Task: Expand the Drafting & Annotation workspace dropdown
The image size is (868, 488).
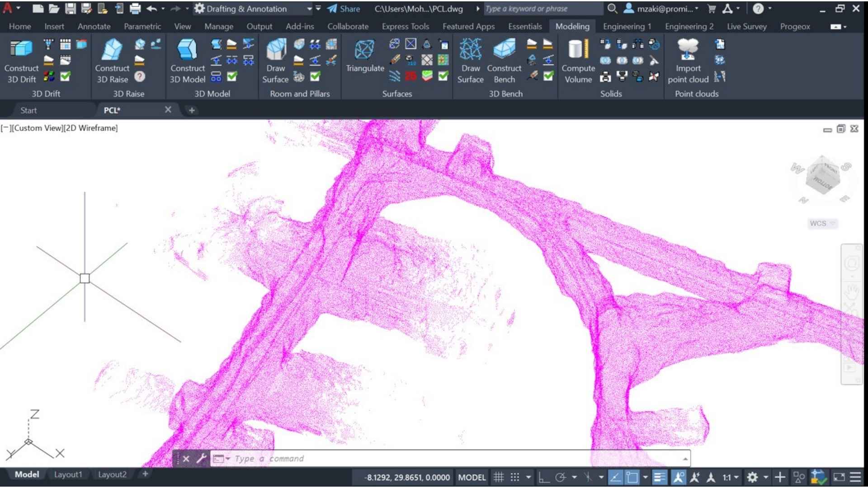Action: (x=309, y=9)
